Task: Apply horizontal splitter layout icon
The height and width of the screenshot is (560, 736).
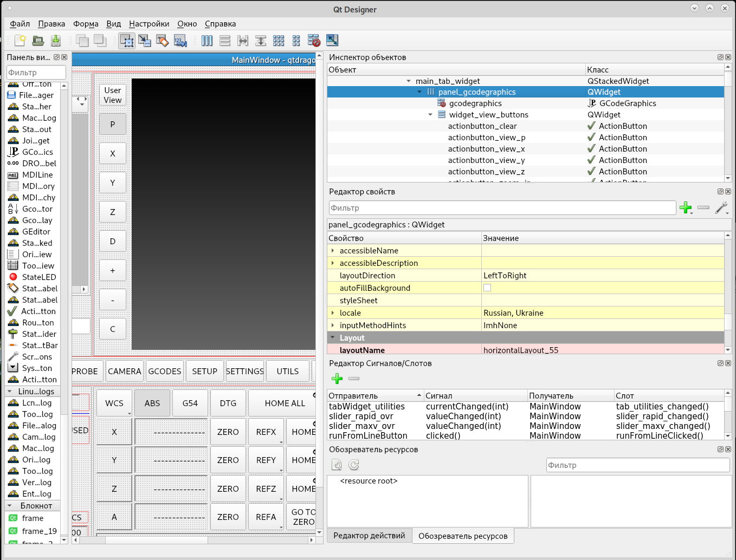Action: pos(243,40)
